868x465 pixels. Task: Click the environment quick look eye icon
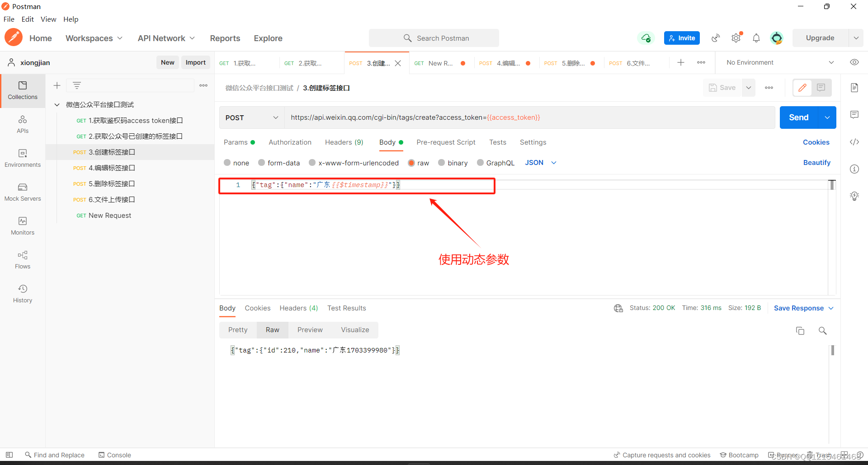pyautogui.click(x=854, y=62)
